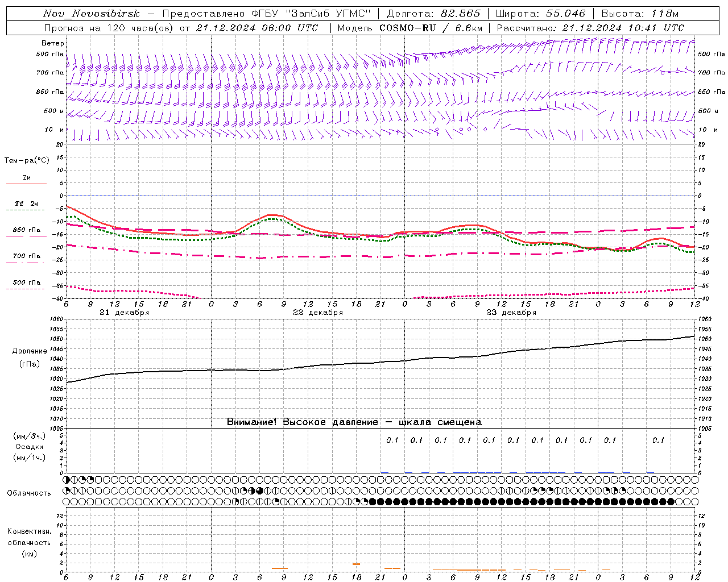Click the station title Nov_Novosibirsk
Viewport: 728px width, 582px height.
[x=91, y=14]
